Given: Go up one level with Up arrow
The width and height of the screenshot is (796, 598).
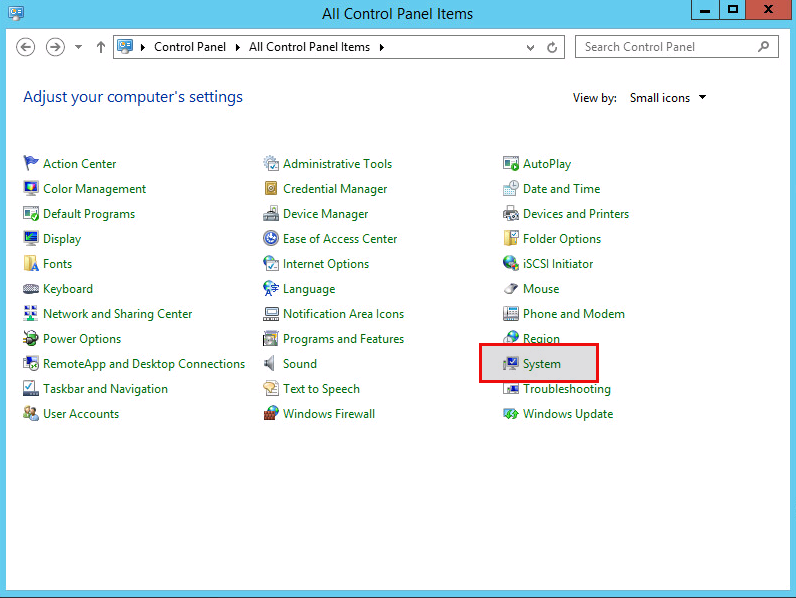Looking at the screenshot, I should point(101,47).
